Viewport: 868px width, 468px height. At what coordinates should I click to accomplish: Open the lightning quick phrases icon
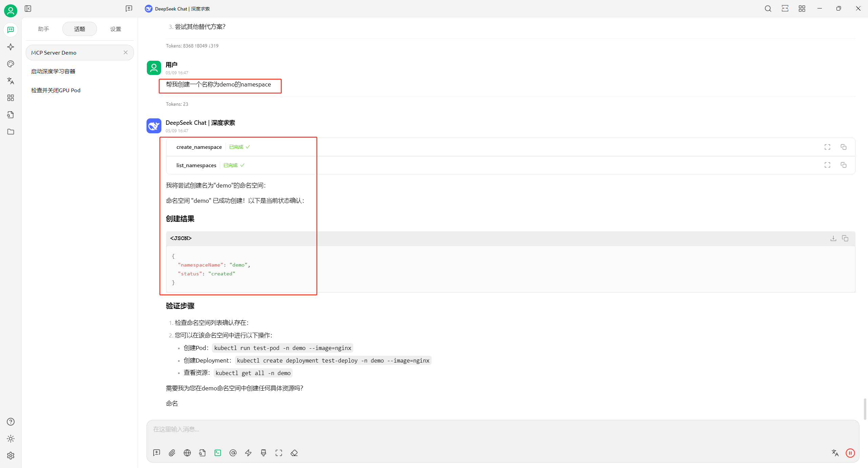click(x=248, y=453)
